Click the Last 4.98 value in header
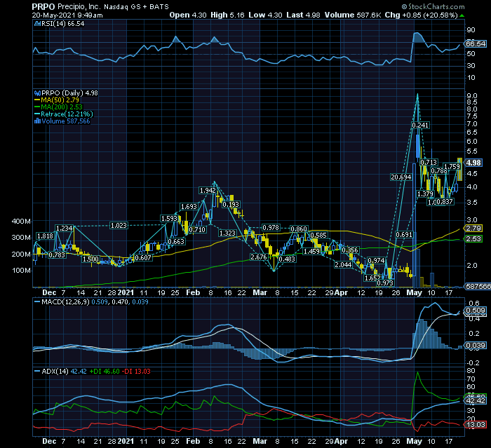The height and width of the screenshot is (448, 491). pyautogui.click(x=303, y=15)
